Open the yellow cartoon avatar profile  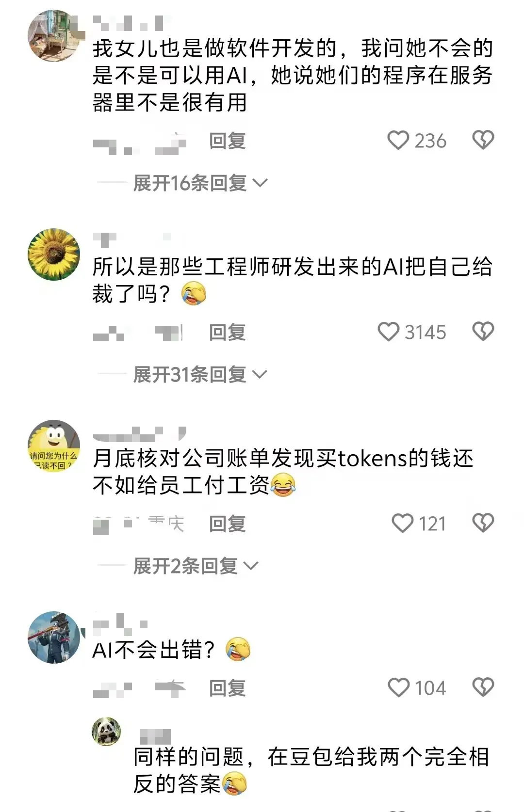coord(54,446)
